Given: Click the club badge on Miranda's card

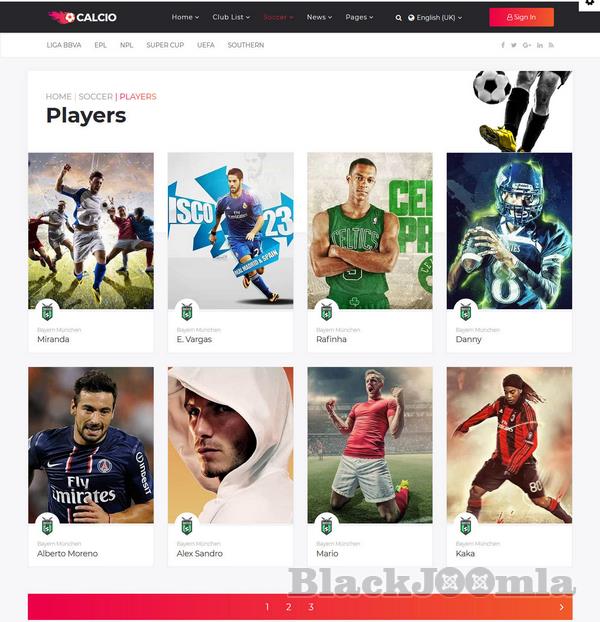Looking at the screenshot, I should [x=48, y=312].
